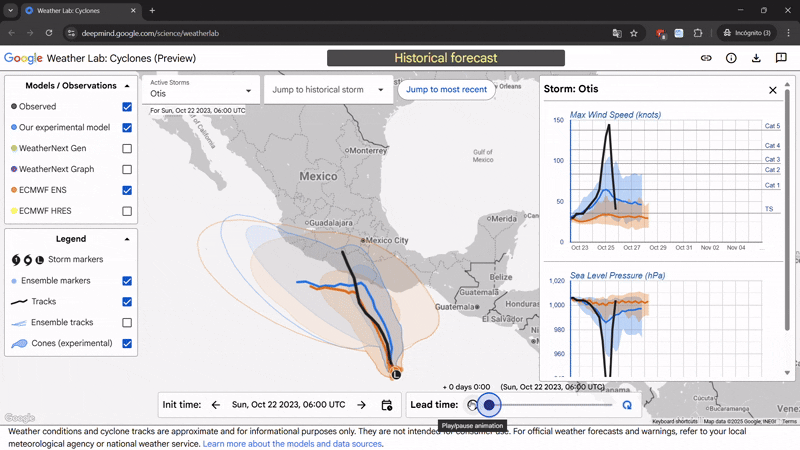
Task: Close the Storm: Otis panel
Action: coord(772,90)
